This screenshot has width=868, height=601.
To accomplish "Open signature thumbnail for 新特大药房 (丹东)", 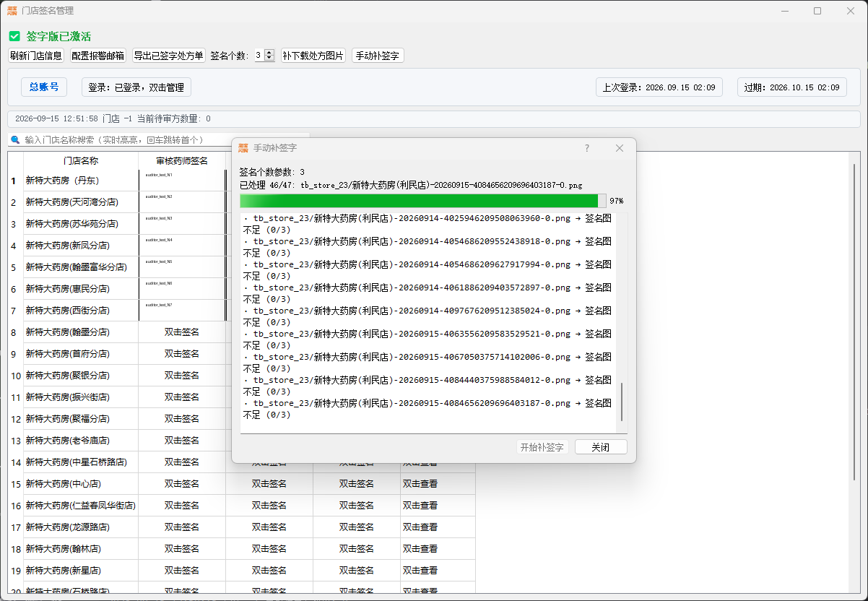I will pos(182,181).
